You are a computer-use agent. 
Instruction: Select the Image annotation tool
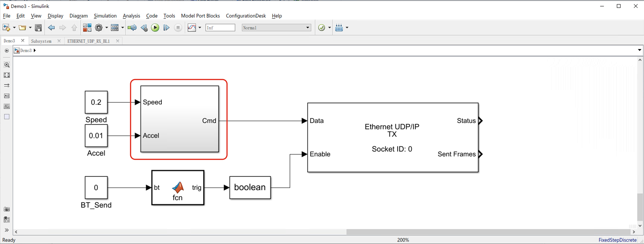tap(7, 106)
